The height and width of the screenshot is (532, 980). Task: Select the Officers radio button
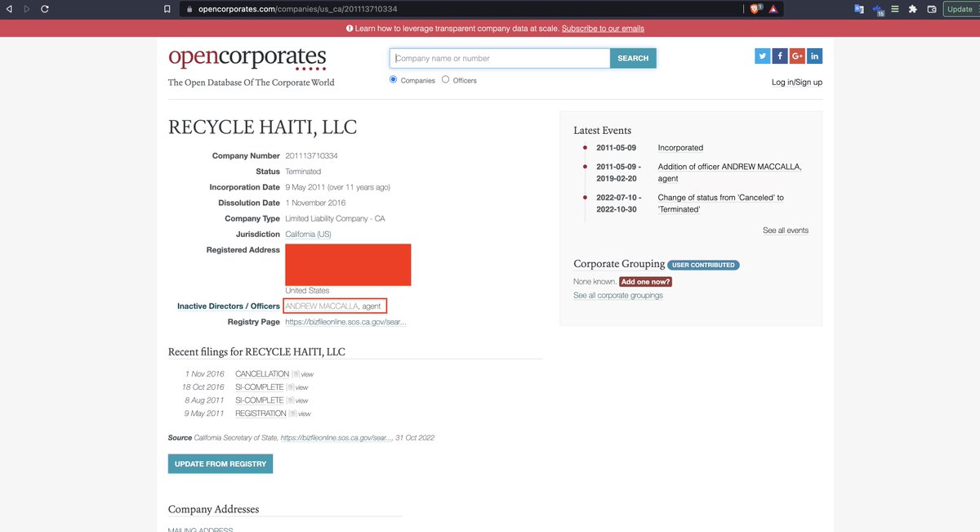click(x=445, y=79)
